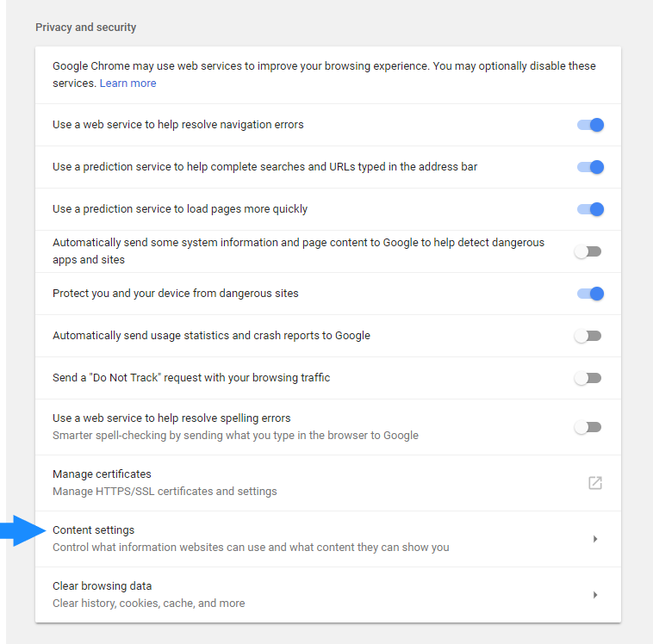Click the Manage certificates title text
The image size is (653, 644).
click(x=102, y=474)
